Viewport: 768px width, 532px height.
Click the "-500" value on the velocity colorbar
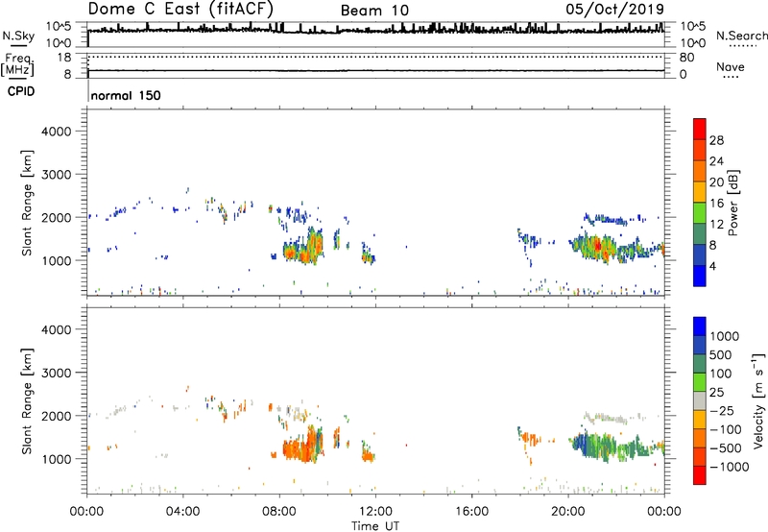point(726,448)
